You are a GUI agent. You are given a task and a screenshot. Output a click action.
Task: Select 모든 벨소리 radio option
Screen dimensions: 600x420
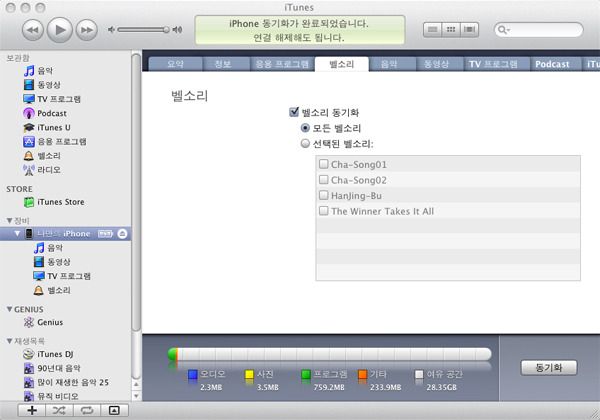(x=305, y=128)
